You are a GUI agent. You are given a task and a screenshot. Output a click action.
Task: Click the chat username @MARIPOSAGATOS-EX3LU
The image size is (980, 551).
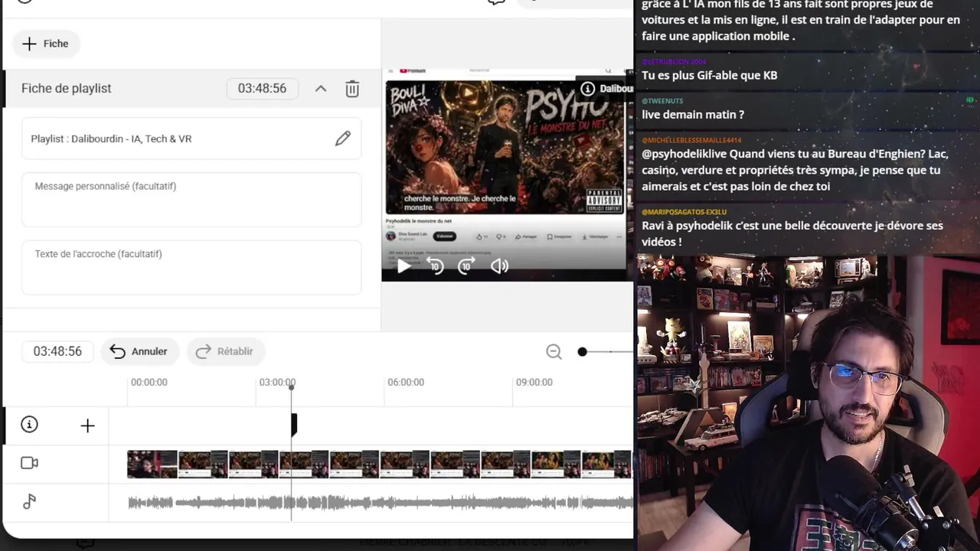click(x=684, y=212)
